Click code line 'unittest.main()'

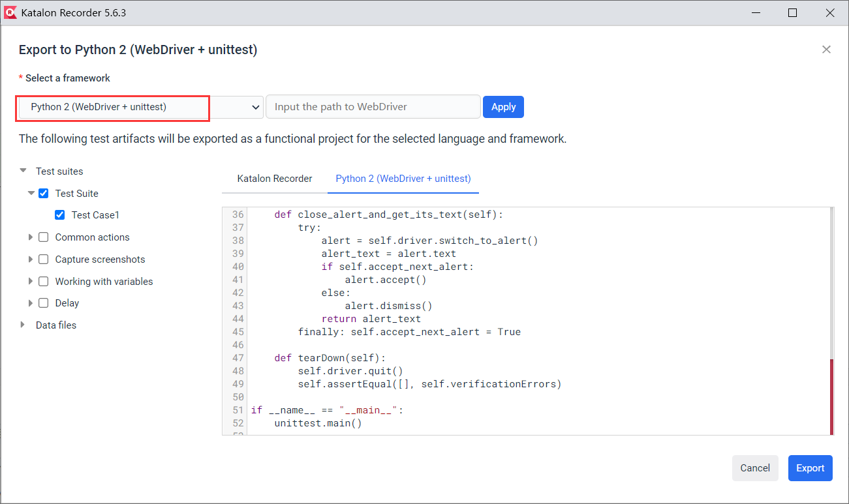[318, 423]
